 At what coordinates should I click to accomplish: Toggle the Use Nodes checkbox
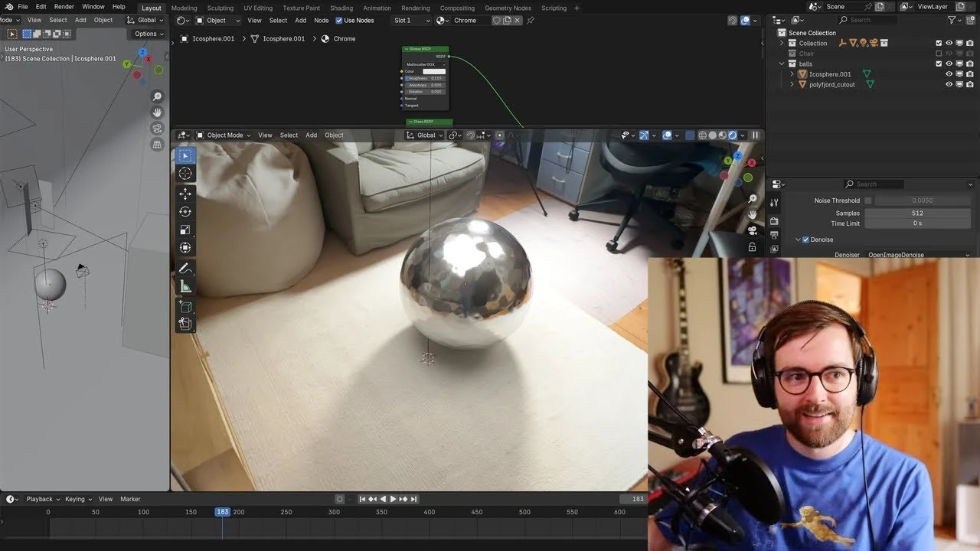point(339,21)
